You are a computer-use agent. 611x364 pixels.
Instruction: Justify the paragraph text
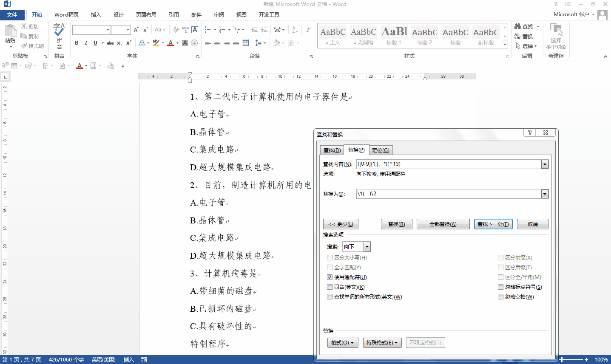[236, 43]
